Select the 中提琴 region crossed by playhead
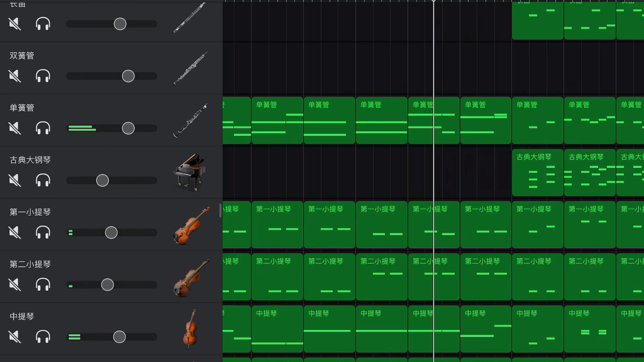This screenshot has height=362, width=644. (434, 329)
